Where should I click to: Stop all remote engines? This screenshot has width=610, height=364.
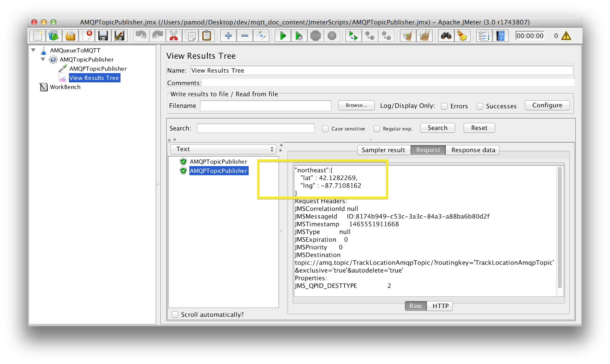point(370,36)
